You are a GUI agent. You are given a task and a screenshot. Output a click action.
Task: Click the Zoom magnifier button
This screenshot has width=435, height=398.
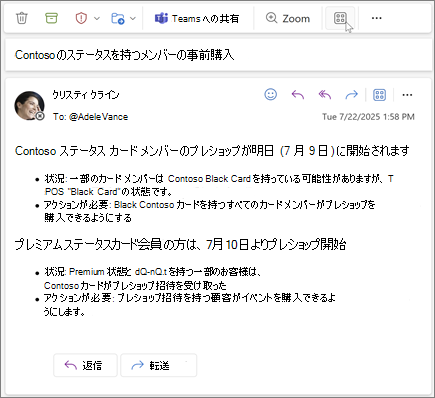(288, 18)
